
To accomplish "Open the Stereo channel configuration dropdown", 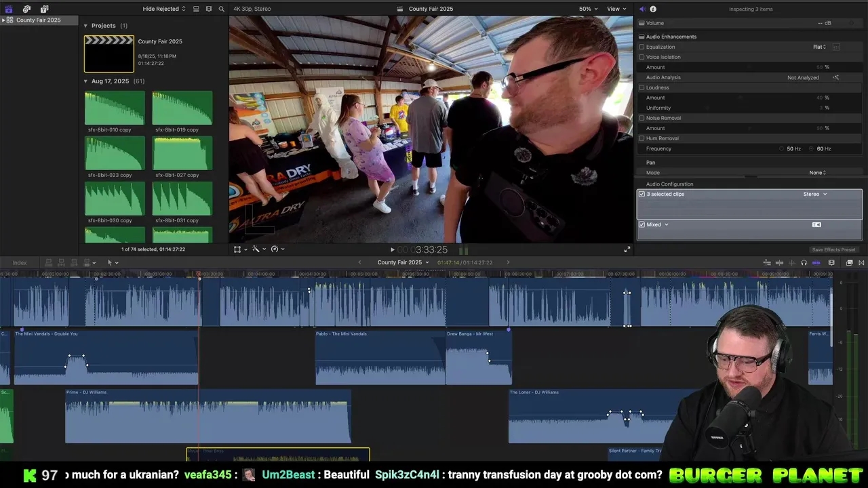I will click(815, 194).
